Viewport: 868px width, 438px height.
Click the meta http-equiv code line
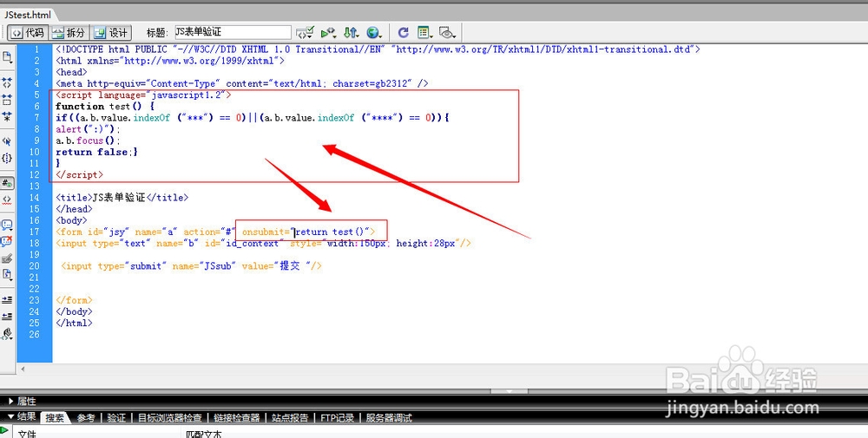coord(242,83)
